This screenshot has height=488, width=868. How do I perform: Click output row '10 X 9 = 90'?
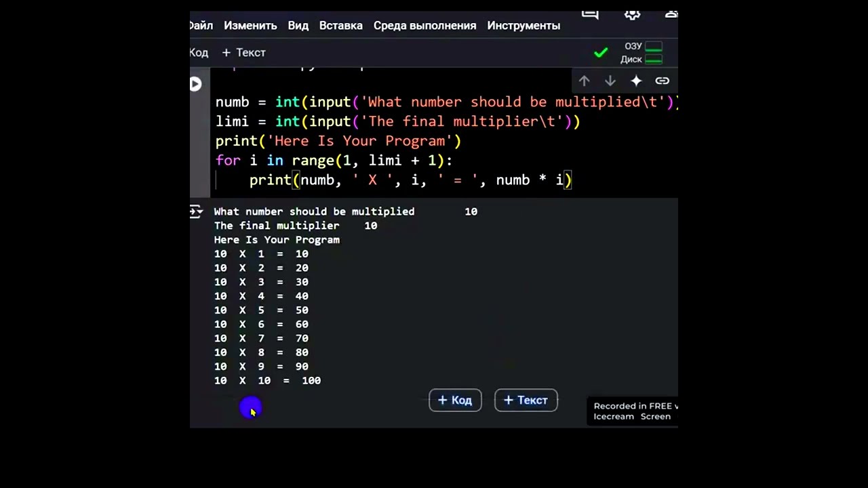coord(261,367)
